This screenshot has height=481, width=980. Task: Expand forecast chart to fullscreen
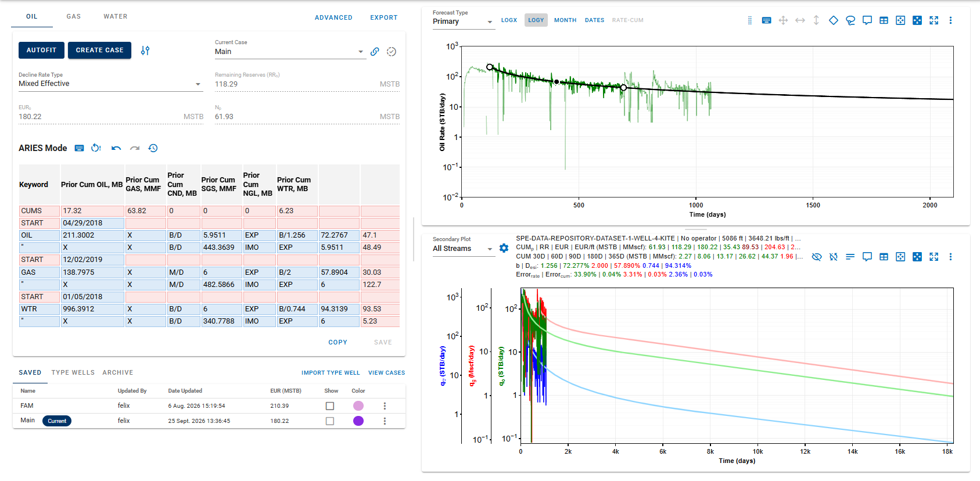point(934,20)
